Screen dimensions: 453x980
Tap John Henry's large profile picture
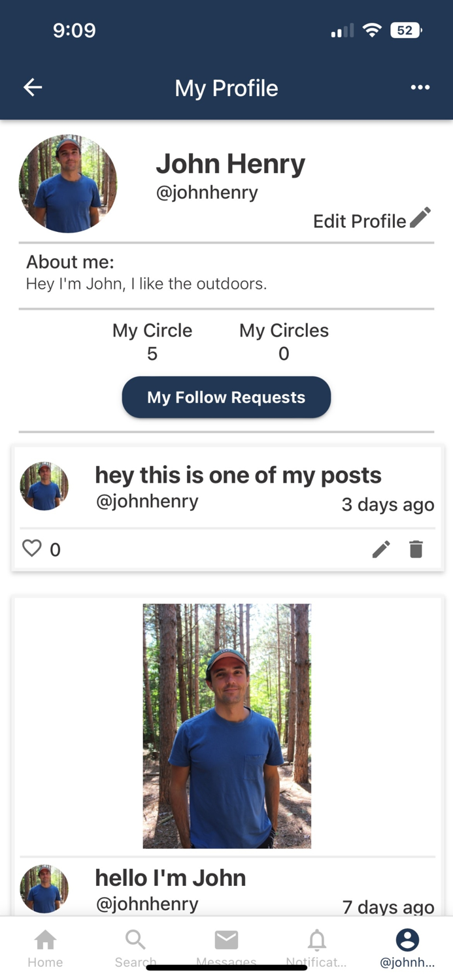click(68, 184)
